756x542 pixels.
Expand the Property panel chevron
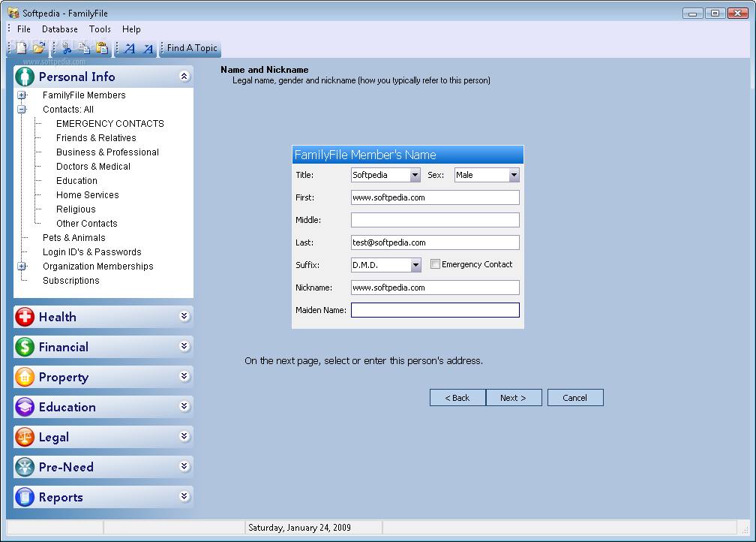tap(184, 376)
